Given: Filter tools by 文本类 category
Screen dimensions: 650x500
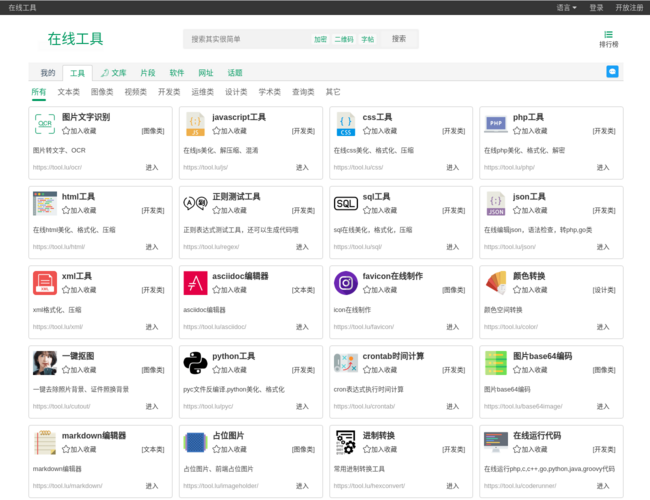Looking at the screenshot, I should (x=68, y=92).
